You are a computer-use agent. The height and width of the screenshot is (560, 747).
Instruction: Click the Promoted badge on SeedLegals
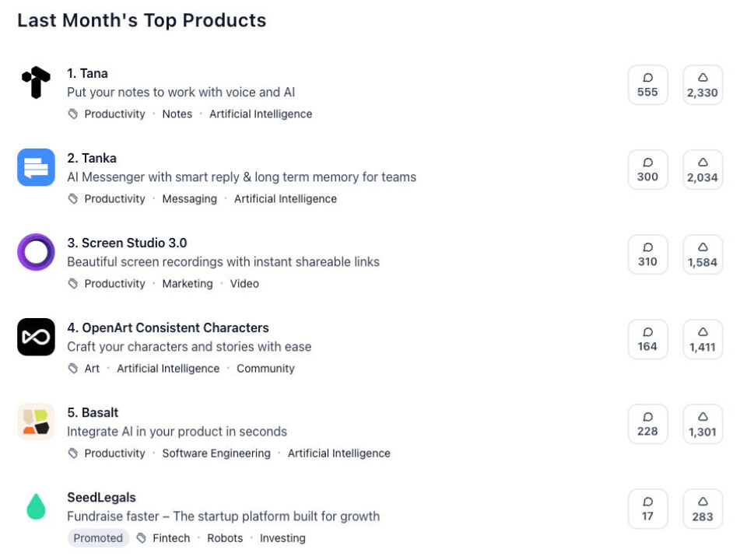click(98, 537)
